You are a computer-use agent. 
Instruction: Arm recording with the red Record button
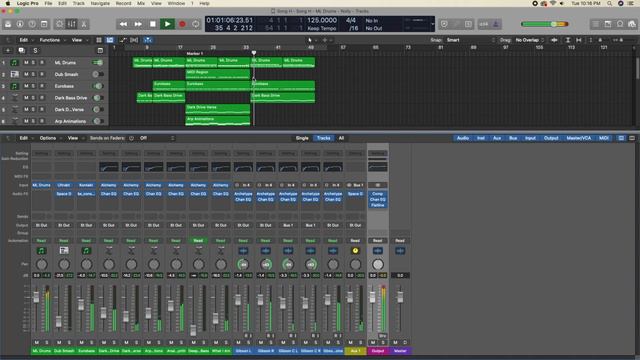pos(182,24)
